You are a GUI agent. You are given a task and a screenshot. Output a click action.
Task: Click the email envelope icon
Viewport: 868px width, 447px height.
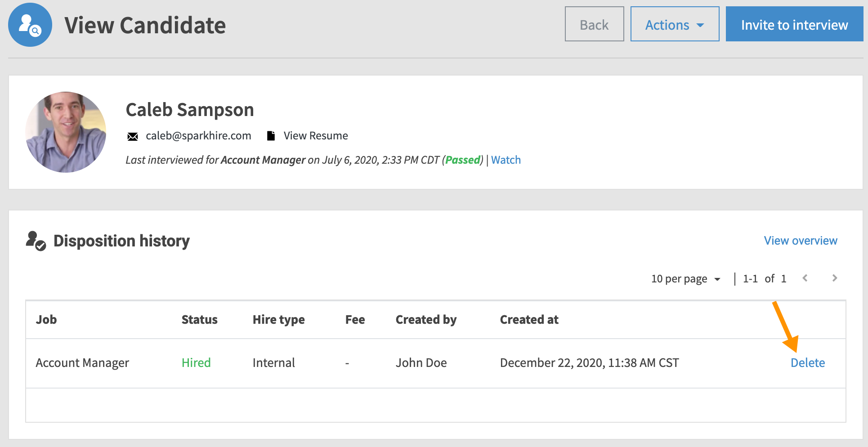[x=133, y=136]
